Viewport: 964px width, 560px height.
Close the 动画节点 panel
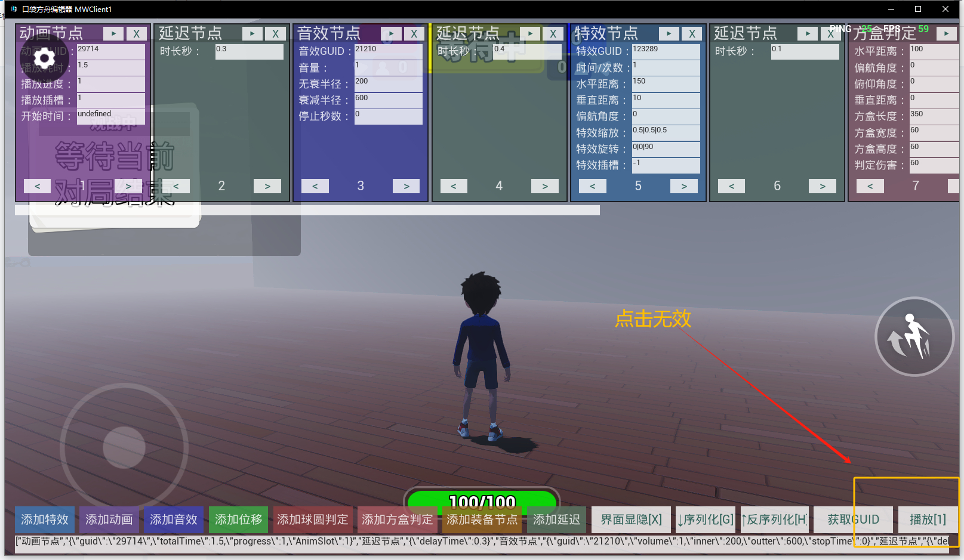pos(136,34)
